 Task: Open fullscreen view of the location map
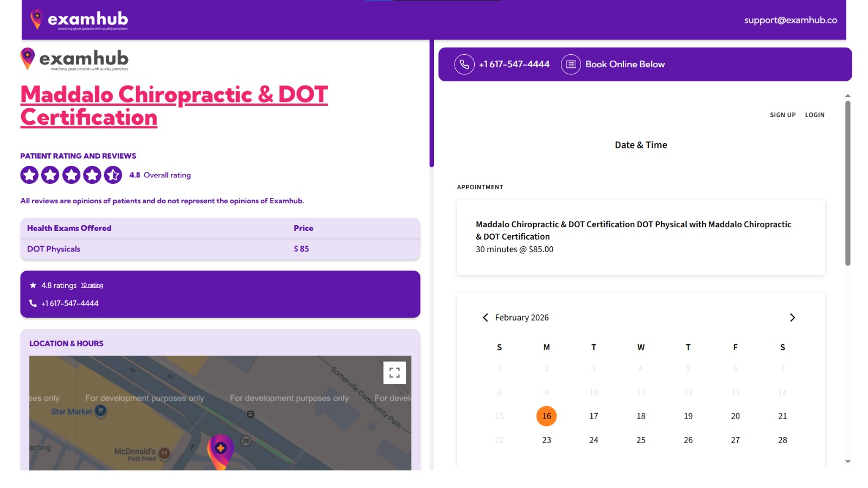(x=394, y=373)
